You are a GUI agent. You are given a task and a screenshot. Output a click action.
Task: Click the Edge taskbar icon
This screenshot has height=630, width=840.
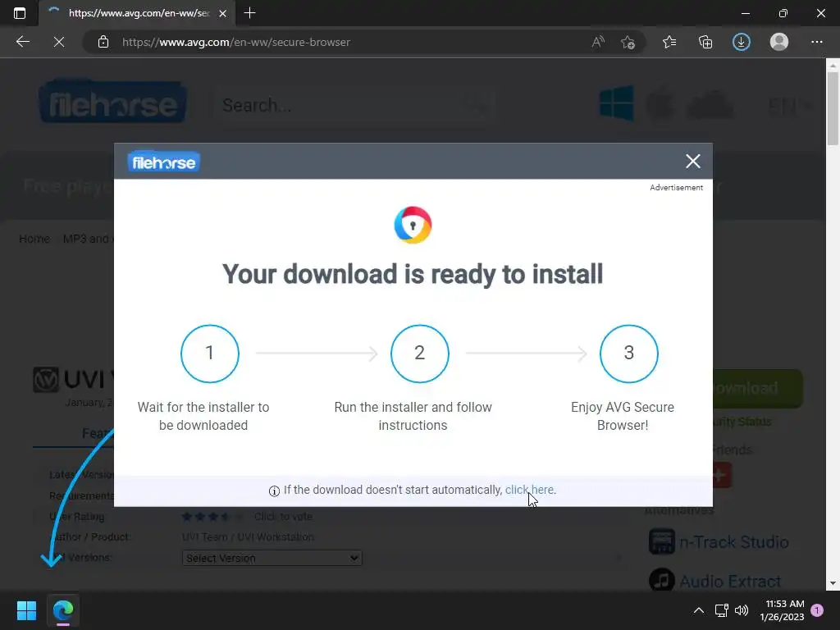[x=63, y=610]
